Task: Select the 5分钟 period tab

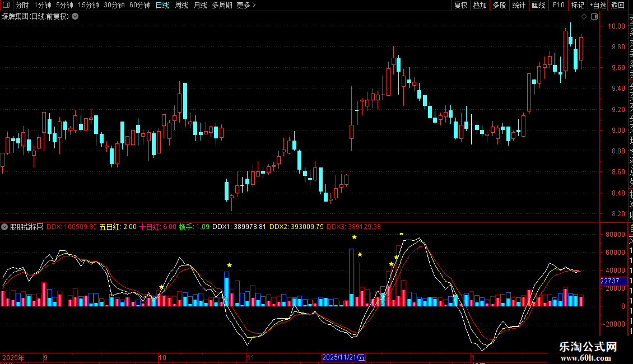Action: [64, 5]
